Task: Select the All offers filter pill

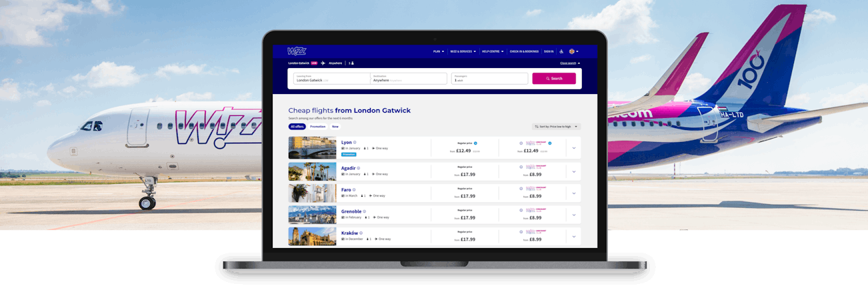Action: [297, 127]
